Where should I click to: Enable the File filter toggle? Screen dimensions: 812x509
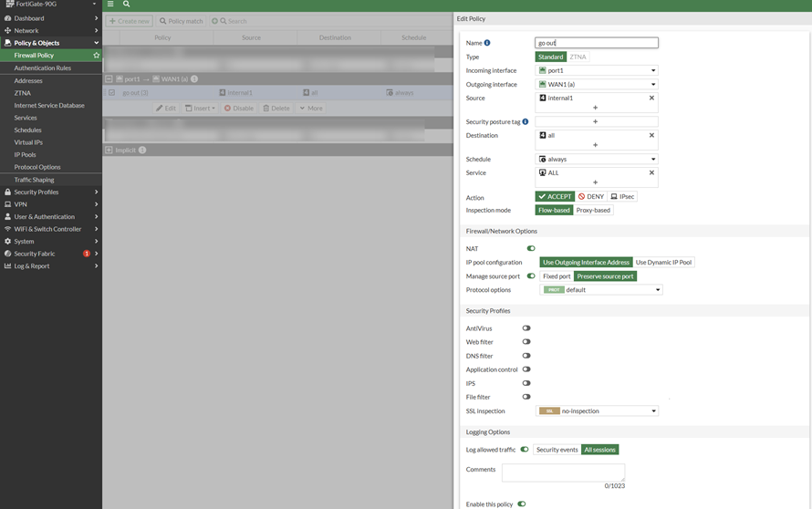click(526, 397)
